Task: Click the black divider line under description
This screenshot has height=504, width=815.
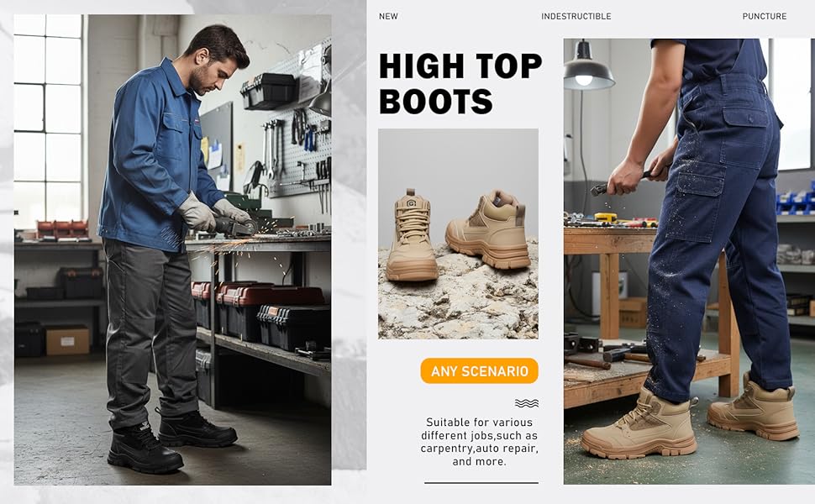Action: [x=481, y=483]
